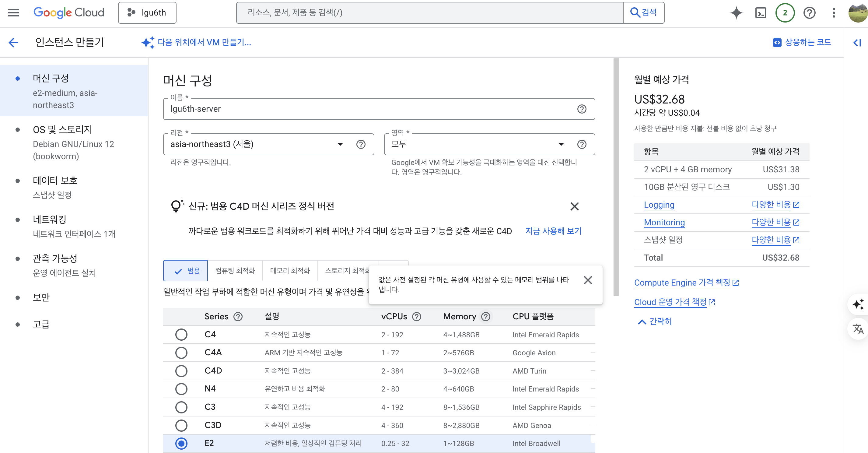Show help for the region field
Screen dimensions: 868x453
tap(361, 144)
